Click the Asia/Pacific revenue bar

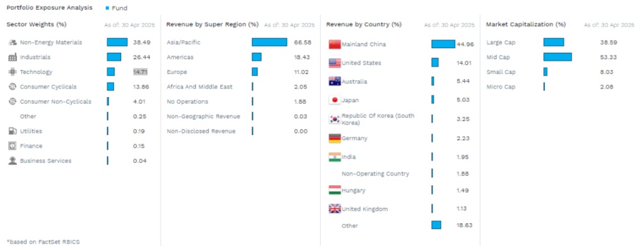click(269, 43)
